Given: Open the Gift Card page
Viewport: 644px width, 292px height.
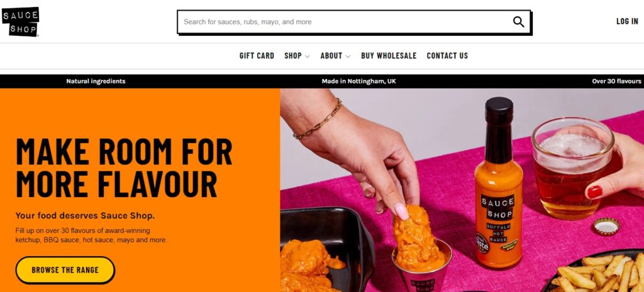Looking at the screenshot, I should coord(257,56).
